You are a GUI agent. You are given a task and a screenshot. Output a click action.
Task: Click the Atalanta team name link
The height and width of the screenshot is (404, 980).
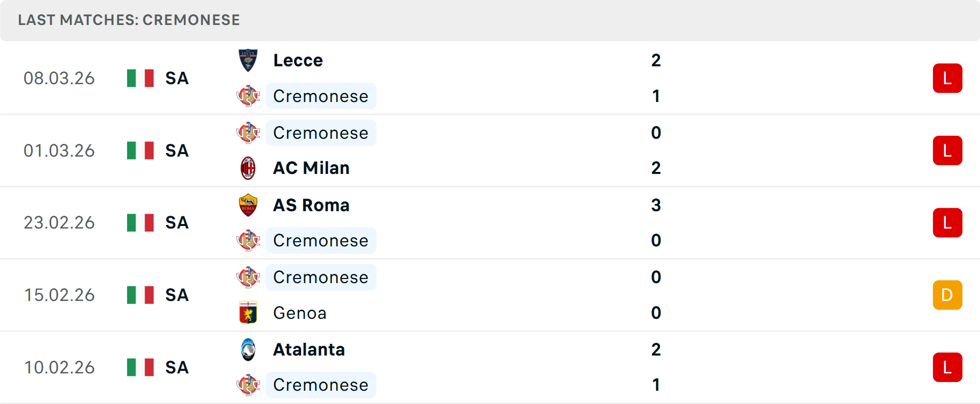(x=309, y=350)
